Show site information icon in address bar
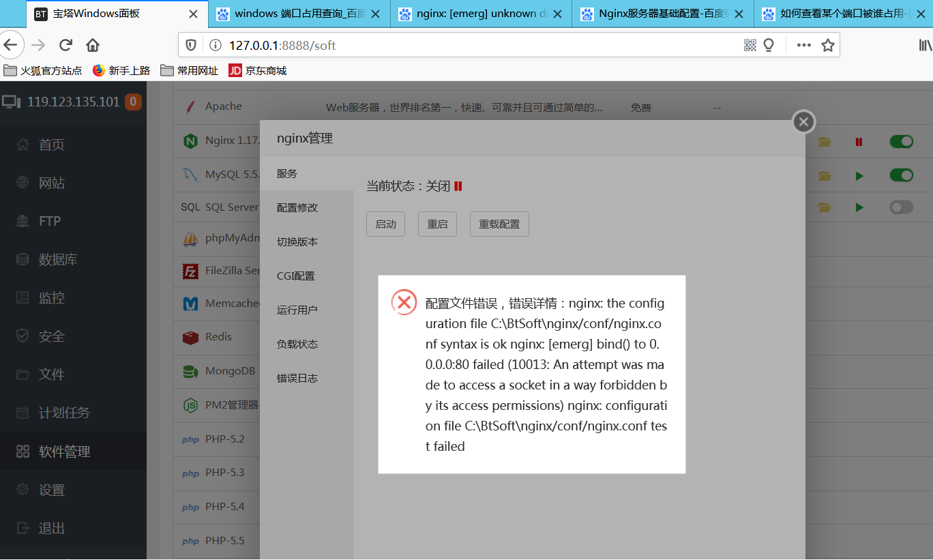 coord(215,45)
